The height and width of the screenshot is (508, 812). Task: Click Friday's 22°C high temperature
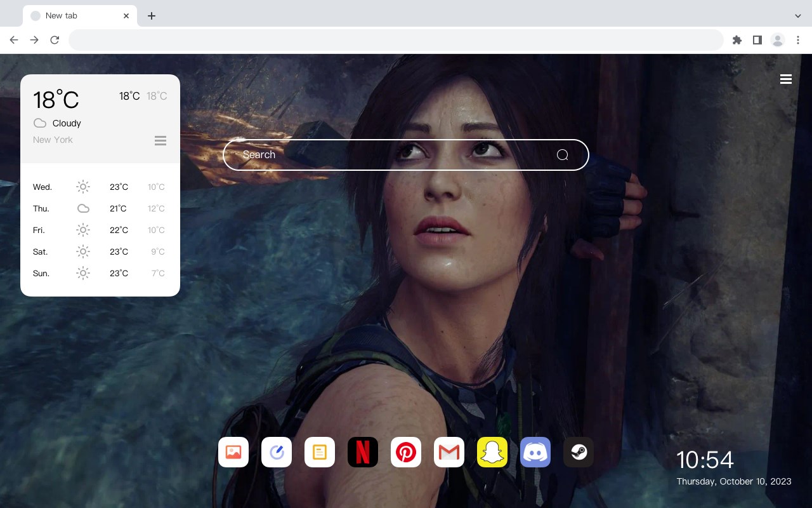[x=119, y=230]
